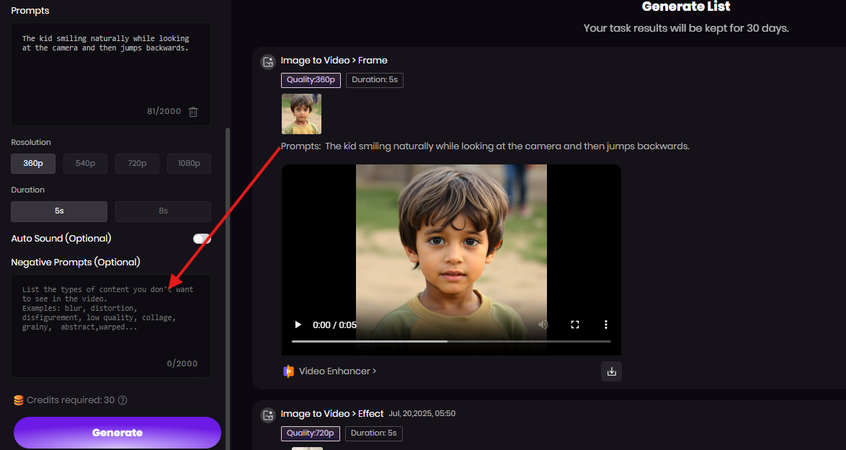Click the credits required help icon
This screenshot has width=846, height=450.
[122, 400]
